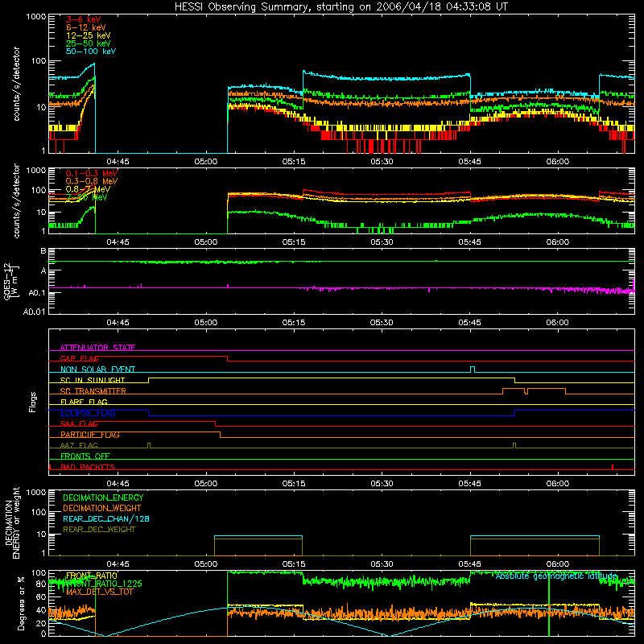Viewport: 644px width, 644px height.
Task: Click the GOES-12 axis label
Action: (11, 281)
